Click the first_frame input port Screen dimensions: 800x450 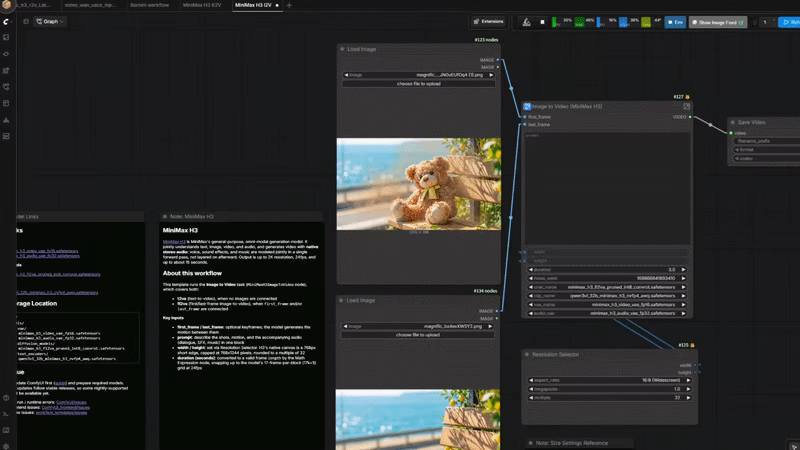[524, 117]
